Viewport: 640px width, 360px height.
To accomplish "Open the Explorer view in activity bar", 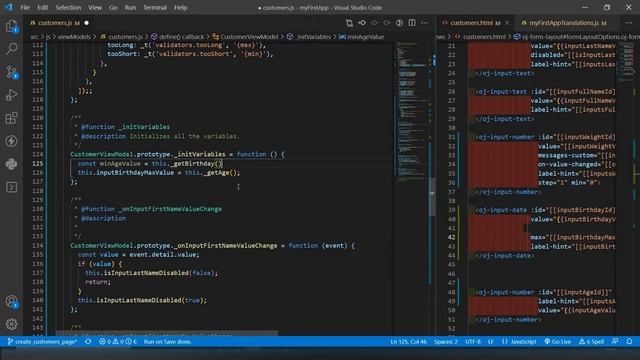I will coord(11,27).
